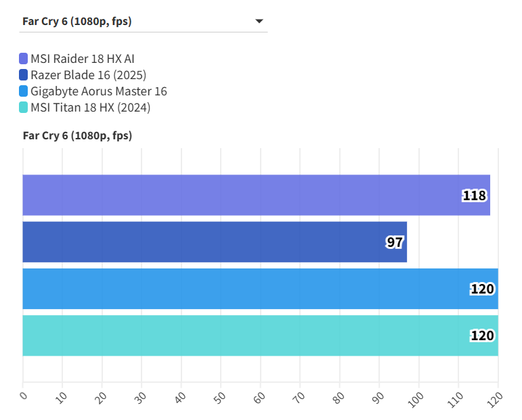522x420 pixels.
Task: Click the MSI Raider 18 HX AI legend swatch
Action: click(24, 59)
